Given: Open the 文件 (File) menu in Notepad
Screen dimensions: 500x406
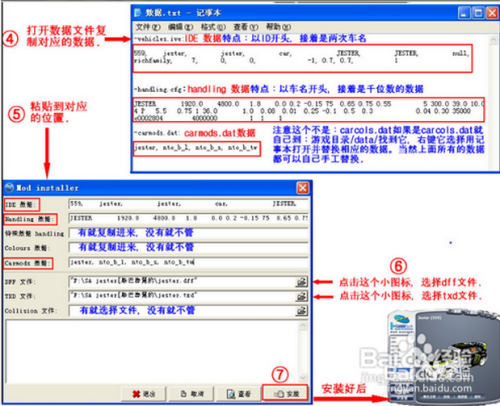Looking at the screenshot, I should (148, 27).
